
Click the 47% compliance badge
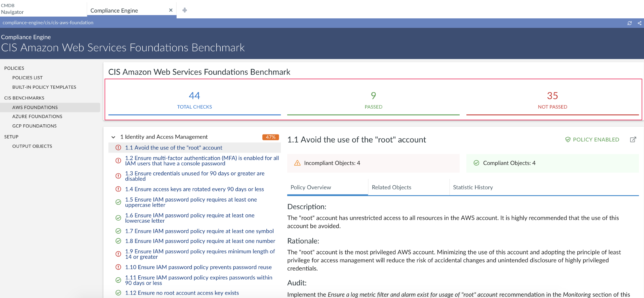[270, 137]
